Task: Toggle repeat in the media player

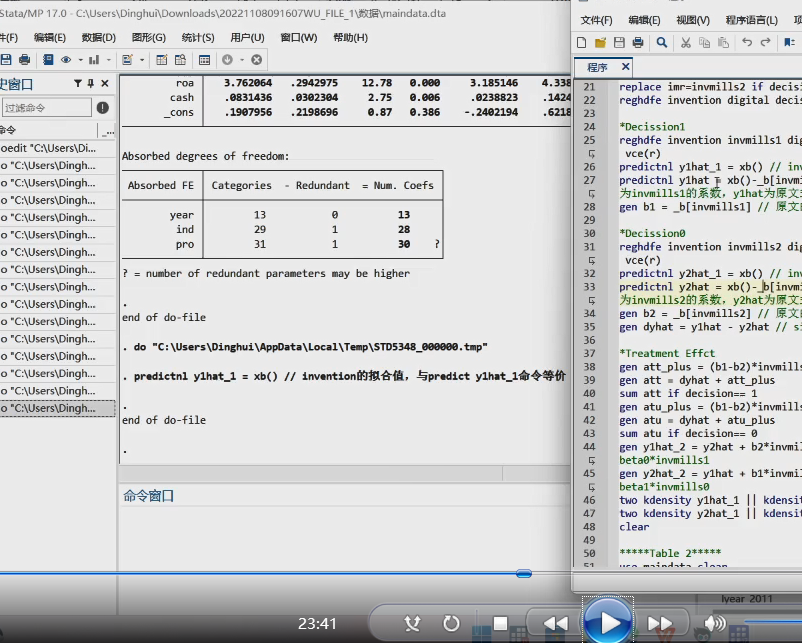Action: point(451,624)
